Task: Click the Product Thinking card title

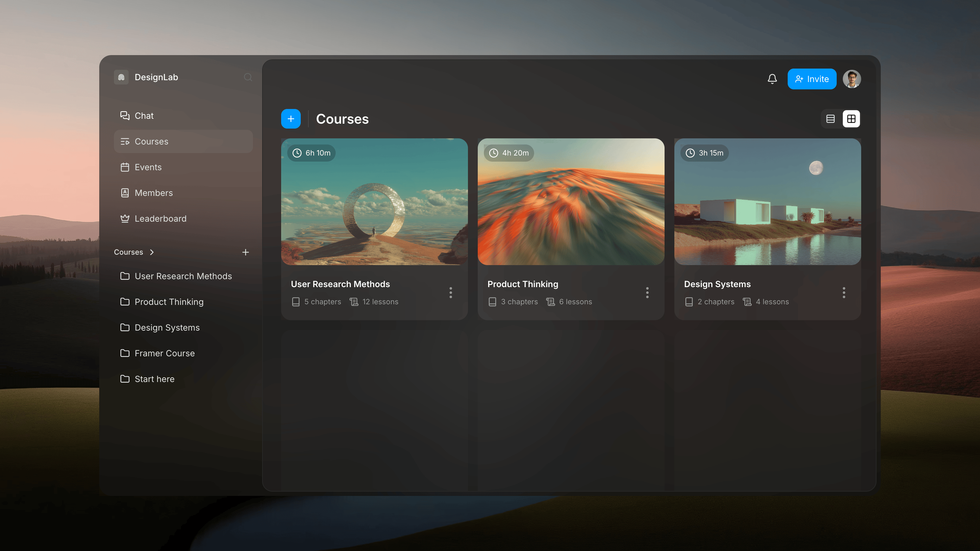Action: 523,284
